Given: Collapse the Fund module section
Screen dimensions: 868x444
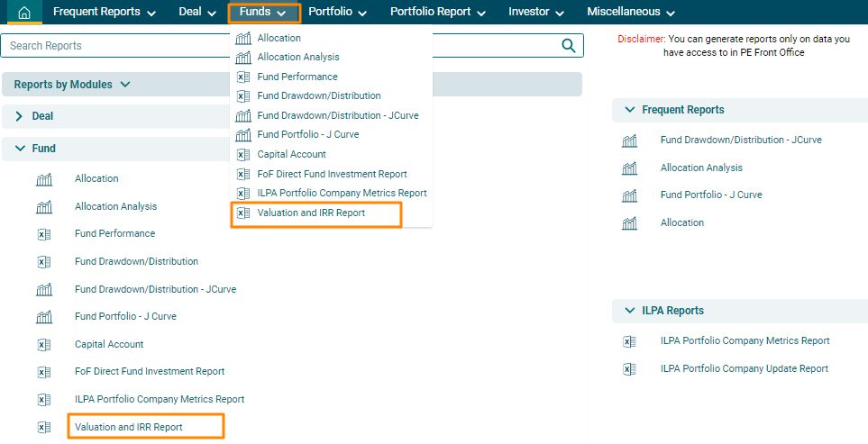Looking at the screenshot, I should click(20, 149).
